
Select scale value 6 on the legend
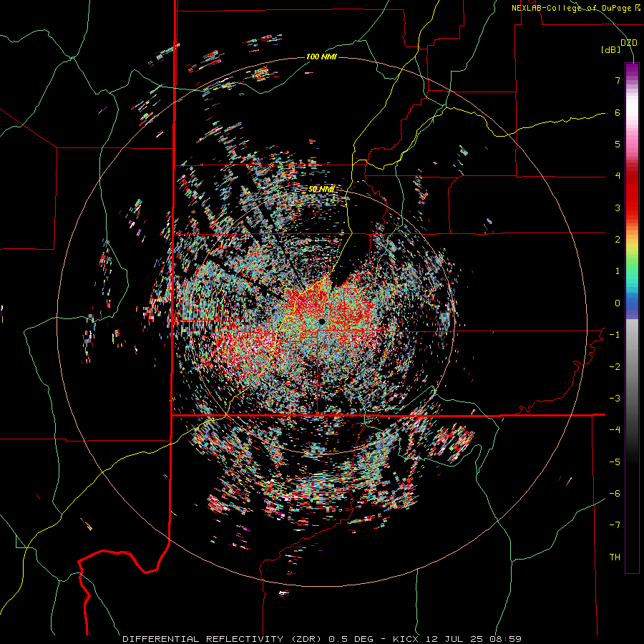[618, 112]
